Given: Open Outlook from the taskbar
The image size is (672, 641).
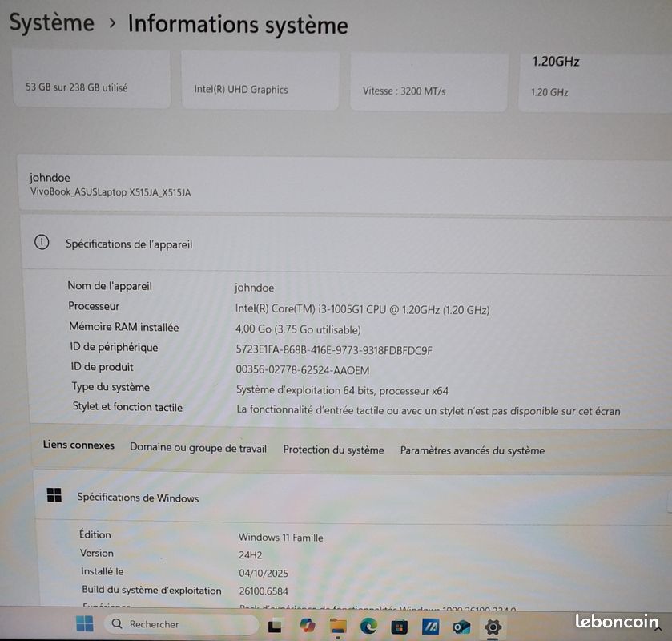Looking at the screenshot, I should pyautogui.click(x=461, y=627).
